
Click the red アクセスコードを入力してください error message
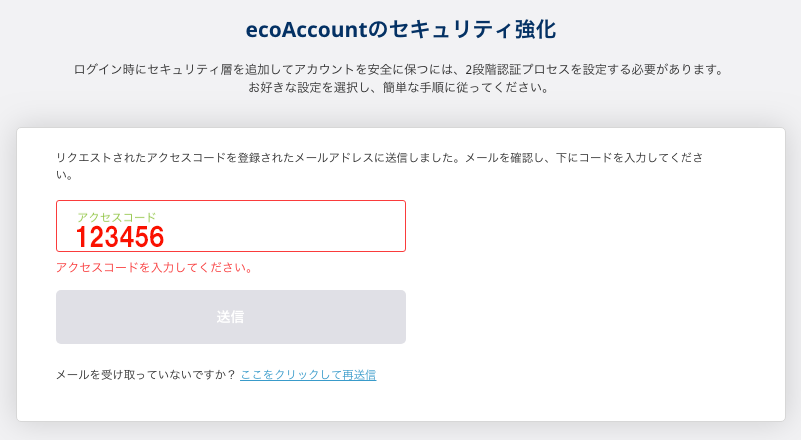click(154, 268)
